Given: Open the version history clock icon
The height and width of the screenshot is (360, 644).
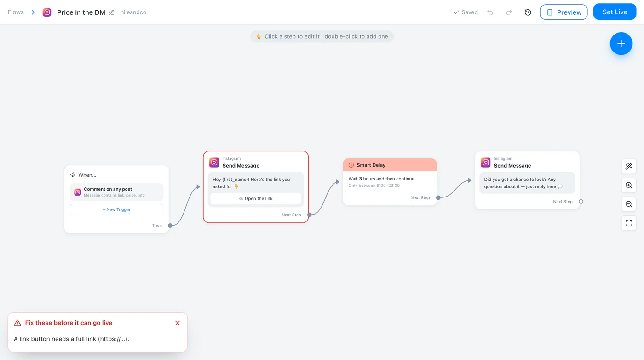Looking at the screenshot, I should coord(528,12).
